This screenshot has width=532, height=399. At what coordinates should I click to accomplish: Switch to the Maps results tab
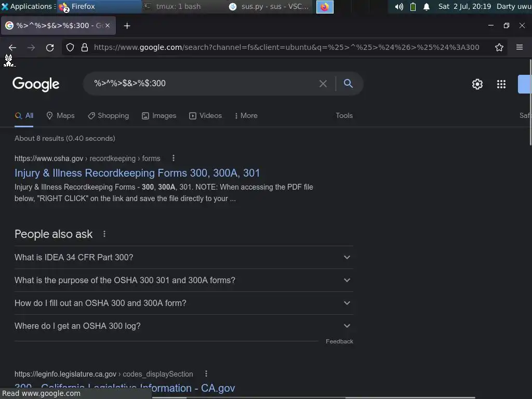tap(60, 116)
